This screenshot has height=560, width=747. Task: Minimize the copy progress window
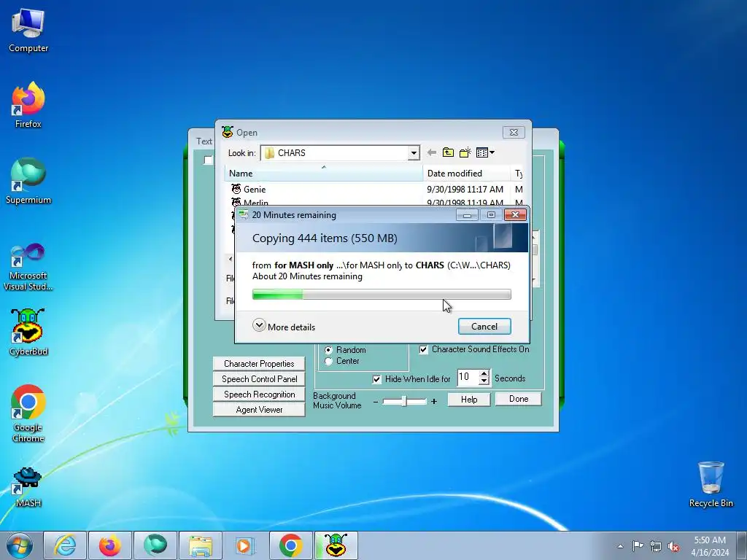point(467,215)
